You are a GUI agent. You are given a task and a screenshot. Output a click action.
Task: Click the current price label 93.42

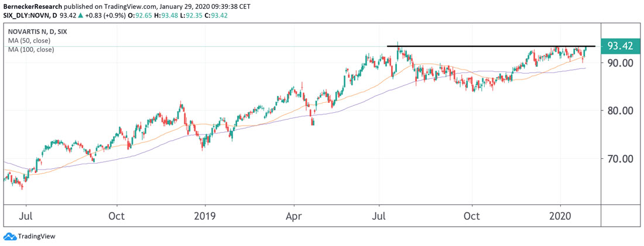point(621,46)
